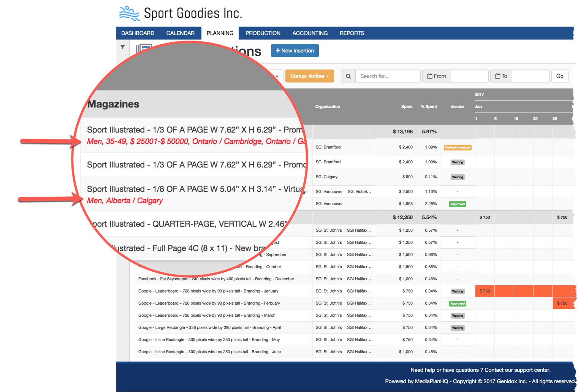
Task: Click the From date input box
Action: tap(469, 76)
